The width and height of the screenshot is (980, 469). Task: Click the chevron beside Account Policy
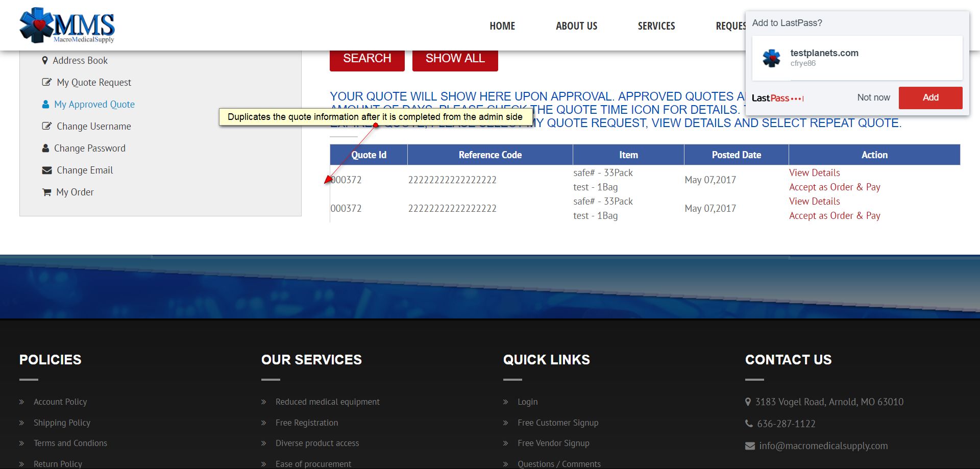(21, 402)
